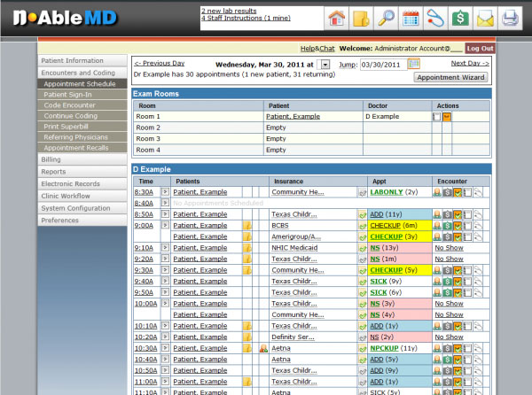
Task: Click the notebook icon in the 8:50A row
Action: 468,215
